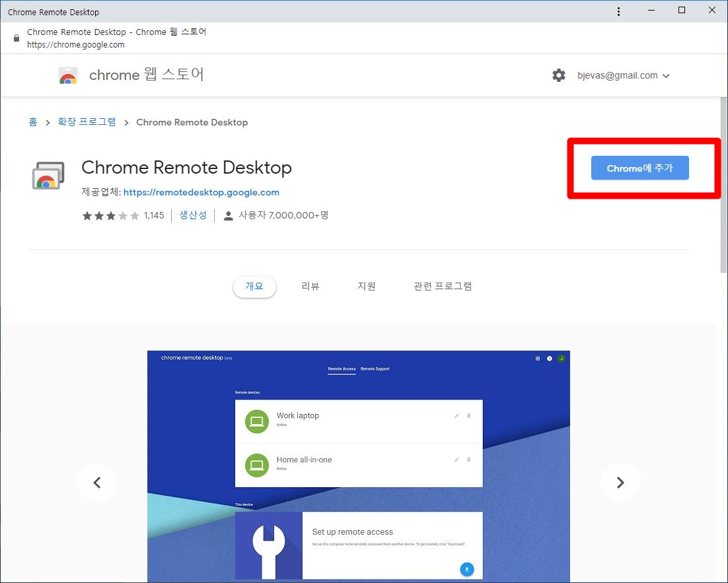Image resolution: width=728 pixels, height=583 pixels.
Task: Show the previous screenshot with left arrow
Action: (x=97, y=483)
